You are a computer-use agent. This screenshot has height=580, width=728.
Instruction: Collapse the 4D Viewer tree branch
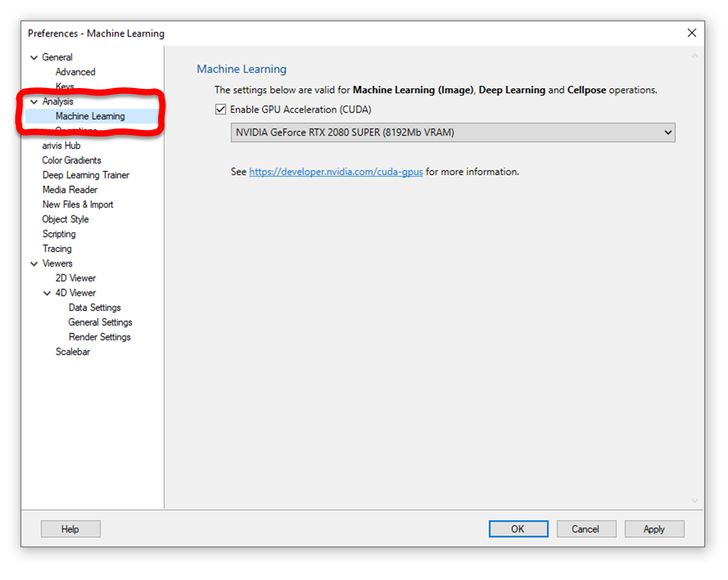47,293
